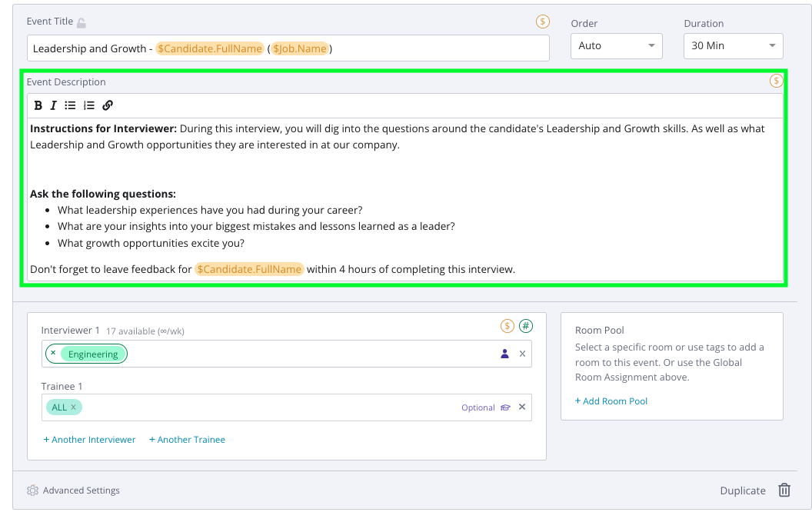Click the Add Room Pool link
Image resolution: width=812 pixels, height=512 pixels.
point(611,401)
